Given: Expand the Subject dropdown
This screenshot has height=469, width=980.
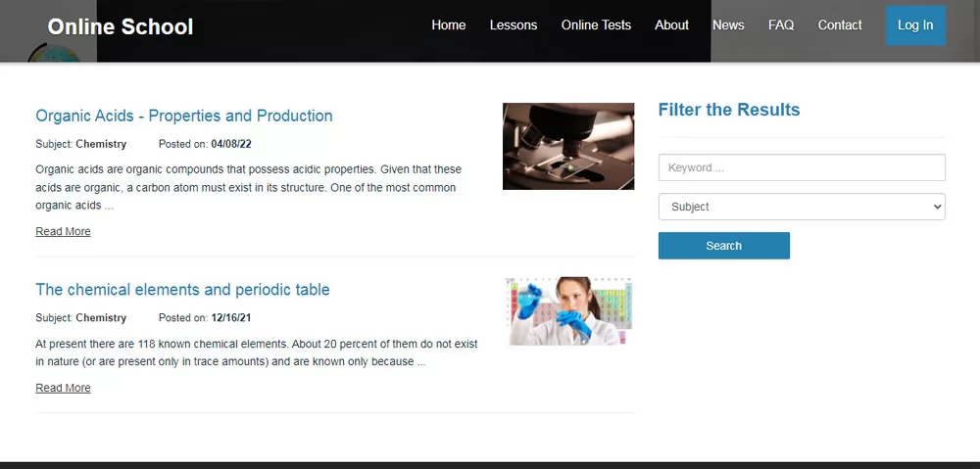Looking at the screenshot, I should 802,207.
